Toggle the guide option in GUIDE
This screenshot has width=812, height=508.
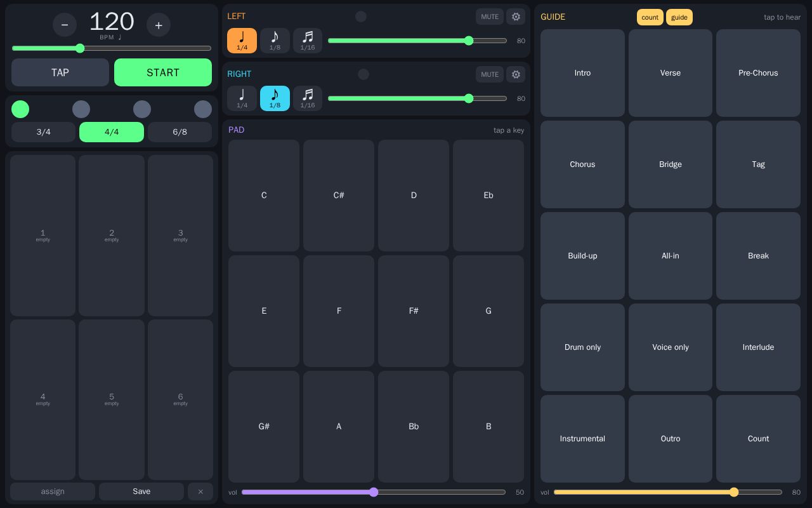tap(679, 17)
